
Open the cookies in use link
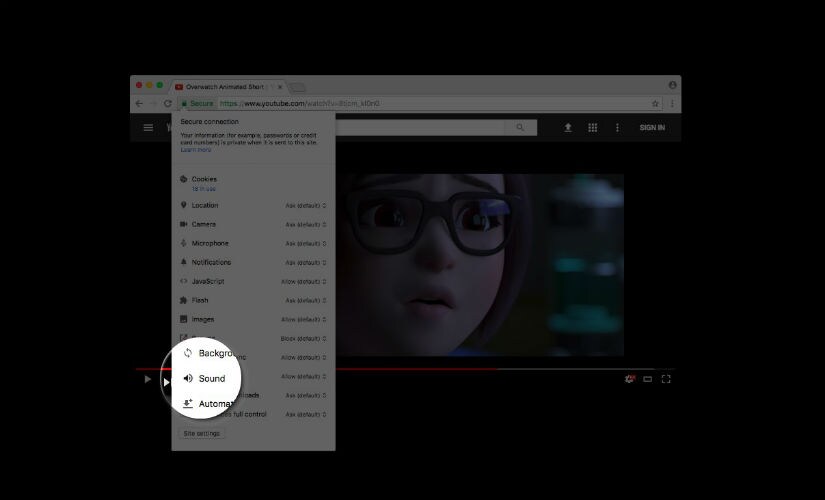[x=204, y=188]
